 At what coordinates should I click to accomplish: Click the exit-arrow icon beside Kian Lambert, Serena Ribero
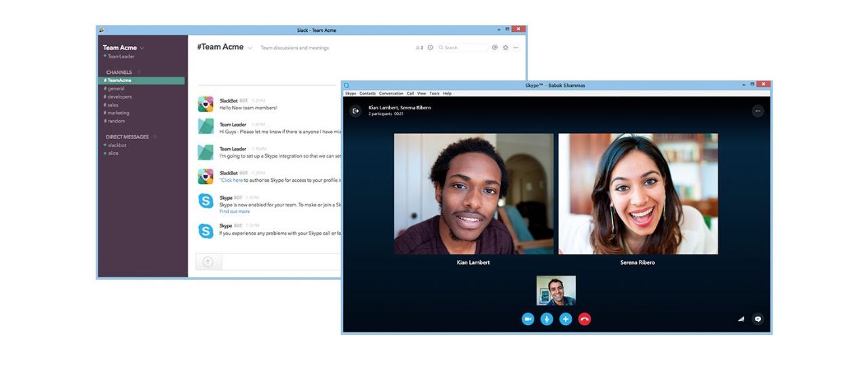355,111
